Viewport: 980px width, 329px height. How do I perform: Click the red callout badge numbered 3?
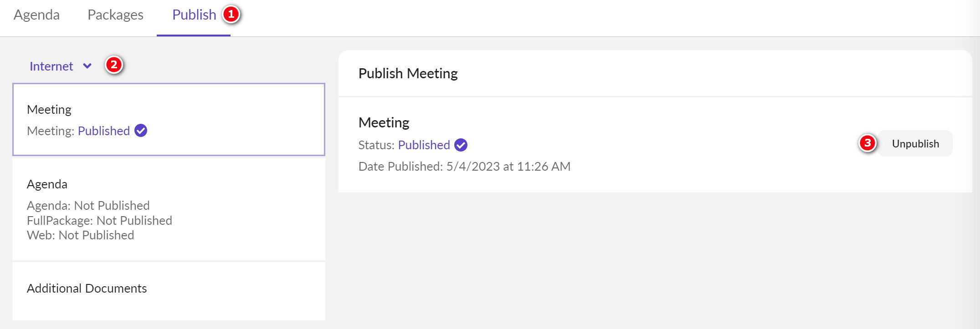click(868, 143)
